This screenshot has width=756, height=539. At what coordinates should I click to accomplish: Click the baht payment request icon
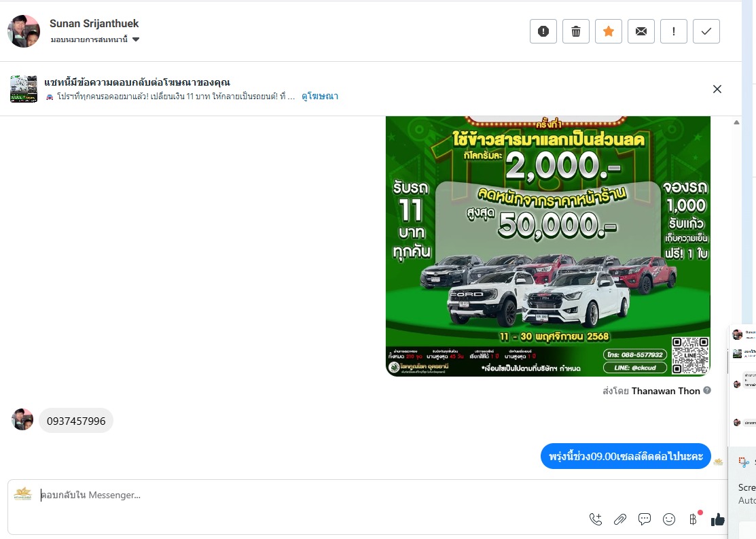(694, 519)
